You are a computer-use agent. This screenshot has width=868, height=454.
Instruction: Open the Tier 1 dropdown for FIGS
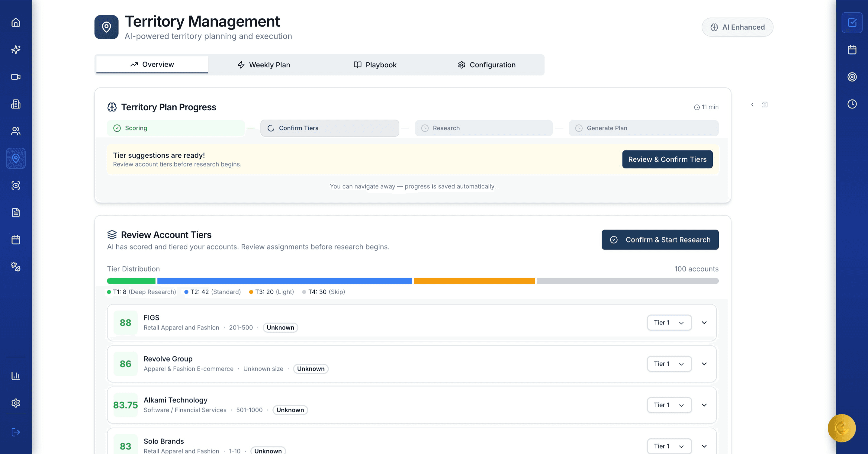tap(669, 323)
